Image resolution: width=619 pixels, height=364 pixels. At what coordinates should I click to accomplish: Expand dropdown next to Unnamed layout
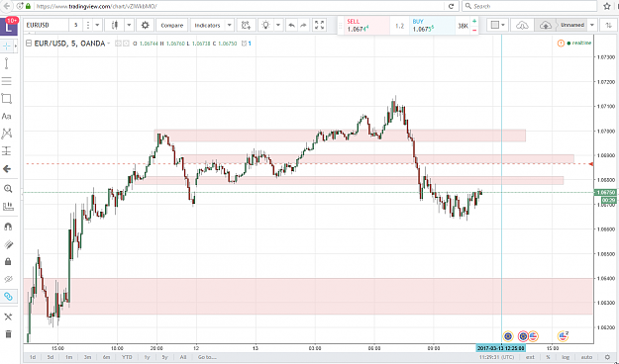click(x=591, y=26)
